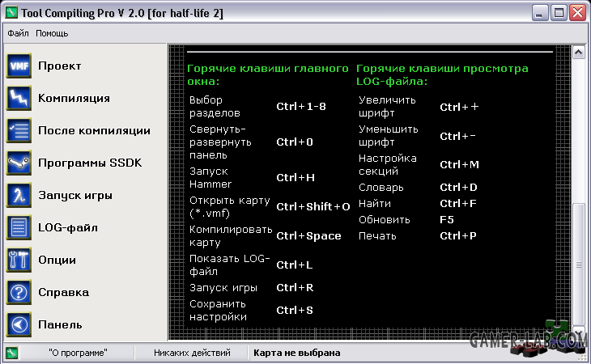Click the "Словарь" row text
This screenshot has width=591, height=364.
pyautogui.click(x=381, y=188)
